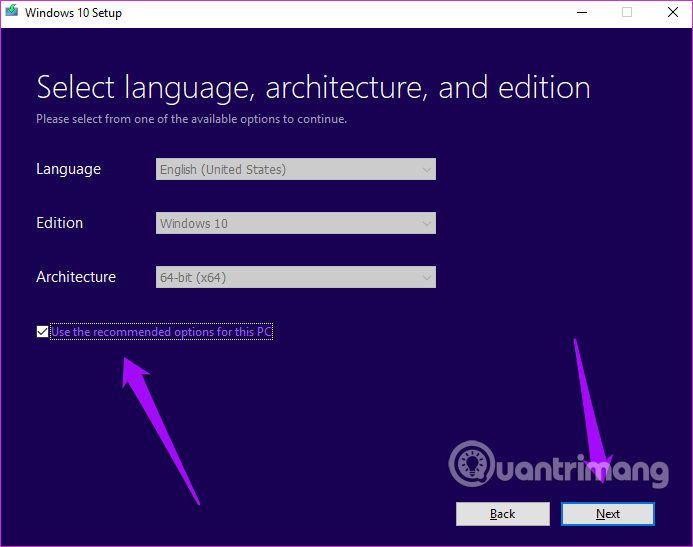
Task: Click the Back button
Action: click(x=503, y=514)
